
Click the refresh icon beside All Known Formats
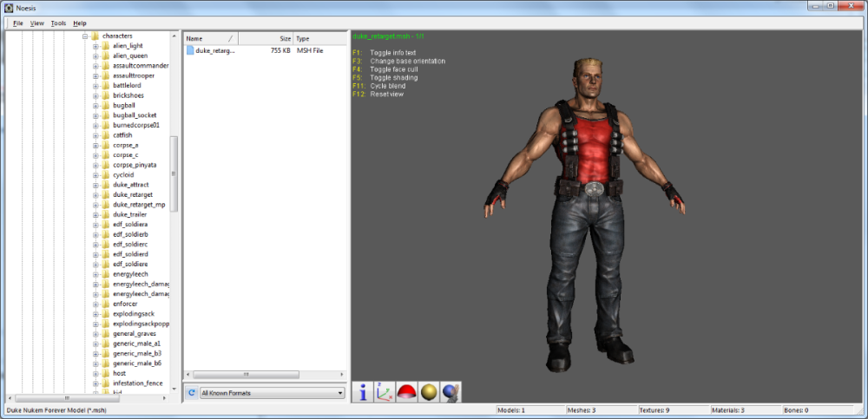(x=191, y=393)
